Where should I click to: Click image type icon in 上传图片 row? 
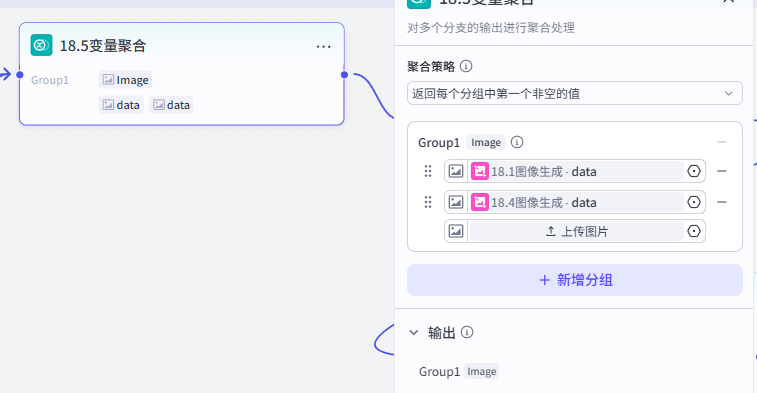[456, 231]
